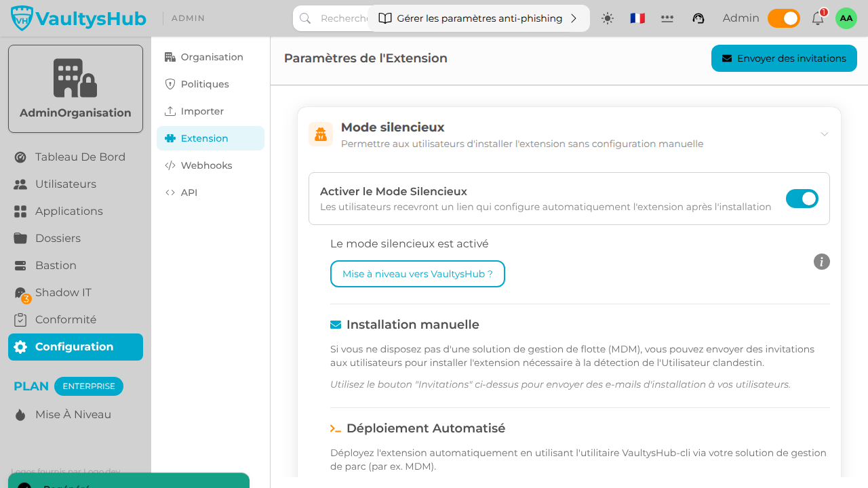Open Dossiers in sidebar
Screen dimensions: 868x488
(75, 238)
